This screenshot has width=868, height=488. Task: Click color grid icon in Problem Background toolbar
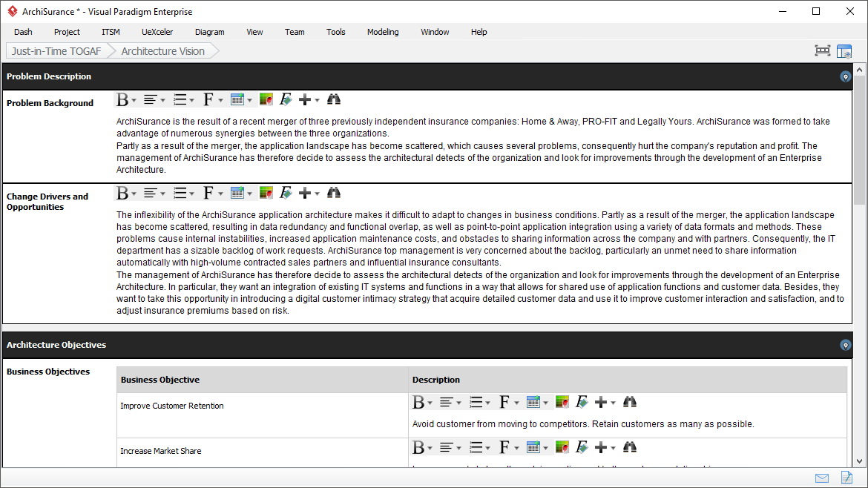pos(266,99)
